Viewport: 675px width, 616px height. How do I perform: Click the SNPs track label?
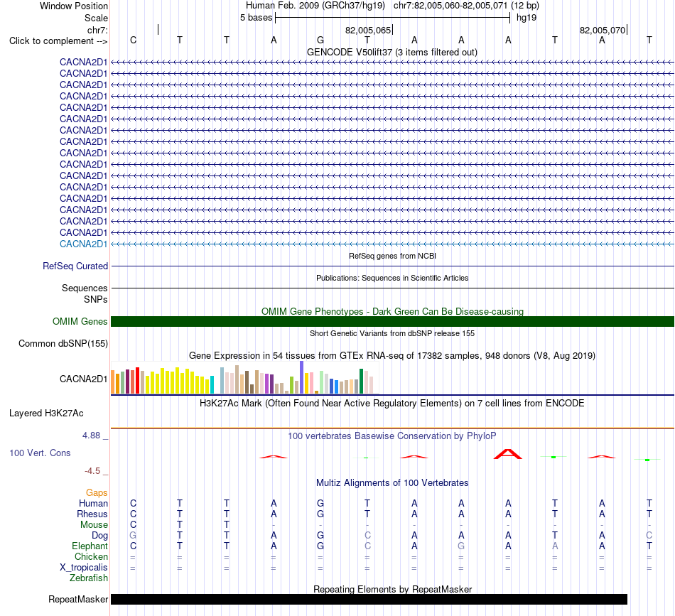96,299
